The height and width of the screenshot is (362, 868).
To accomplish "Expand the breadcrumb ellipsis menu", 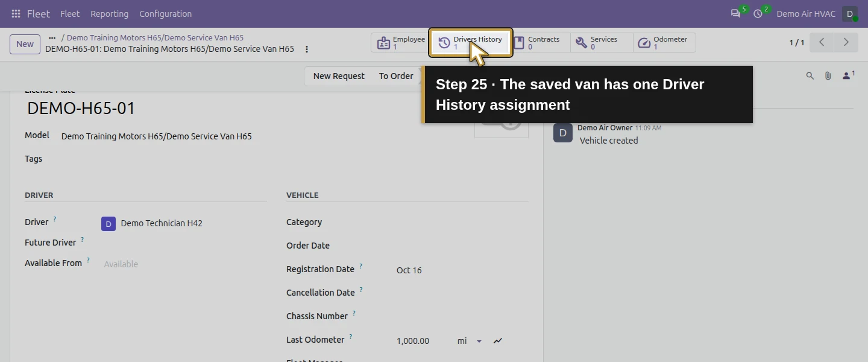I will (x=52, y=37).
